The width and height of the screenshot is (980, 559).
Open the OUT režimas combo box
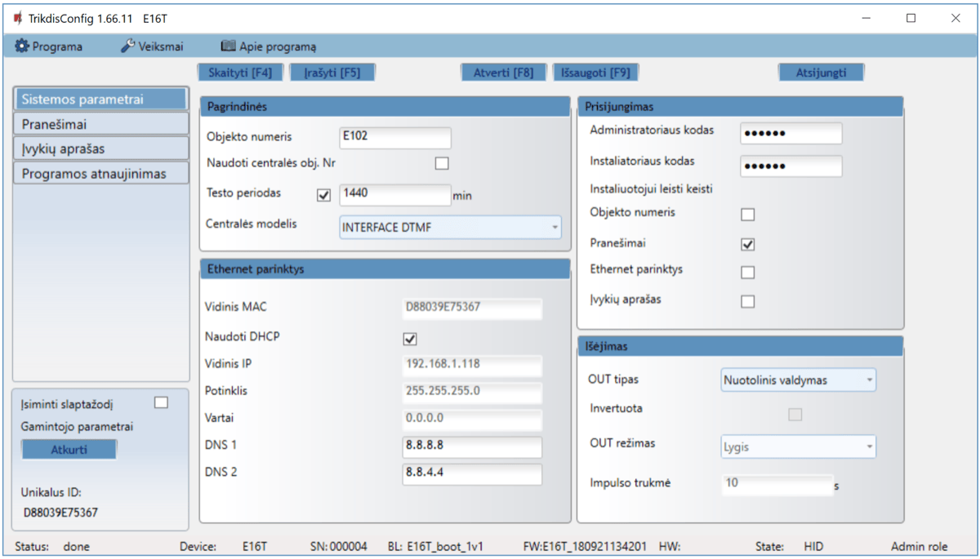(798, 446)
